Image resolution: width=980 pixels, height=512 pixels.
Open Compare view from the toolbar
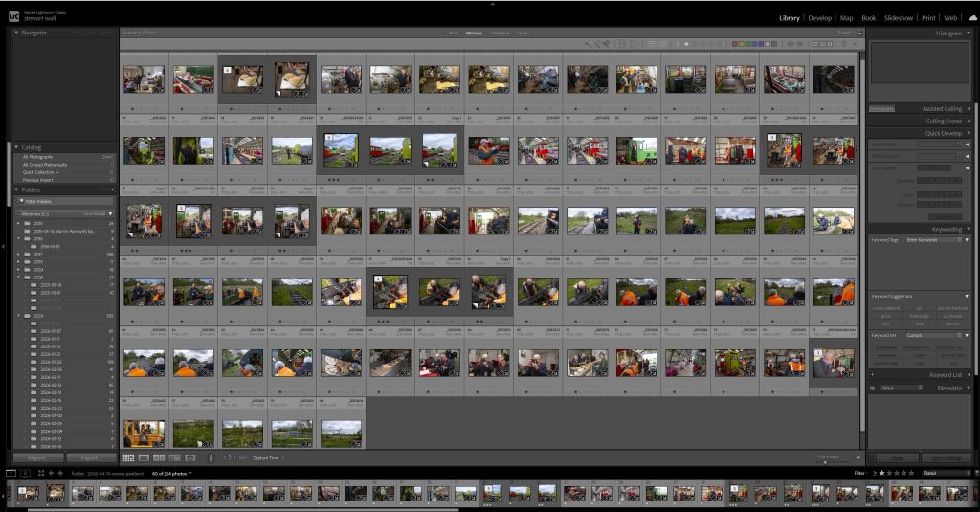(158, 458)
